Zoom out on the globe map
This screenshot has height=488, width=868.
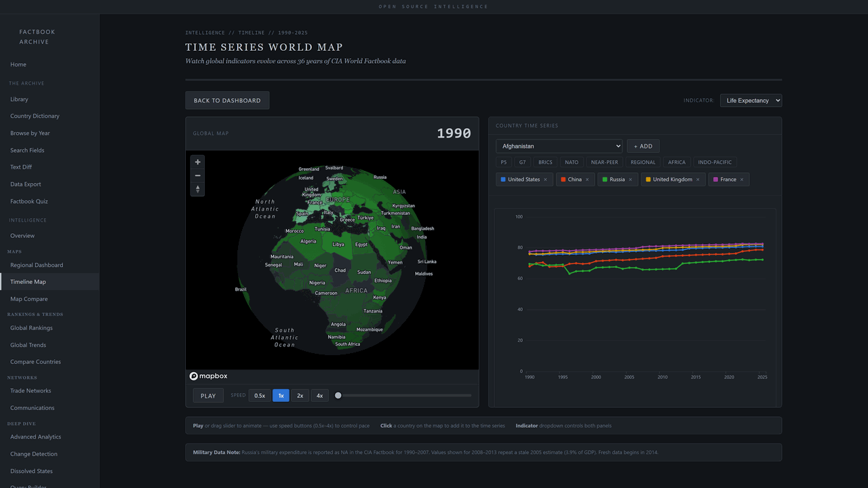pyautogui.click(x=197, y=176)
